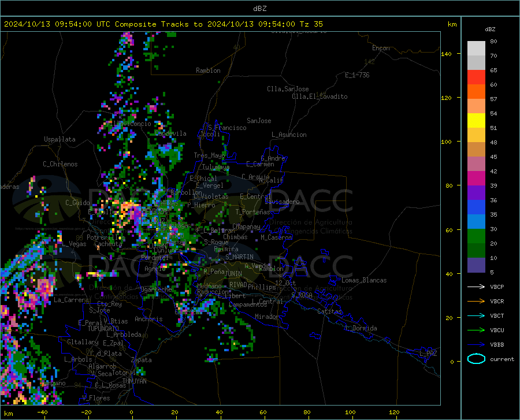Screen dimensions: 520x420
Task: Click the Phillips place label
Action: coord(262,287)
